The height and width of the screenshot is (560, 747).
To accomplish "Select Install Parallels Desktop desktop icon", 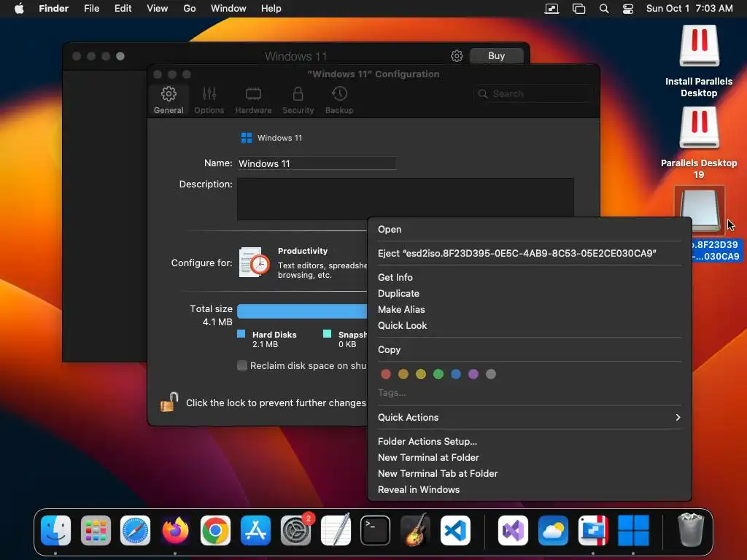I will [x=699, y=46].
